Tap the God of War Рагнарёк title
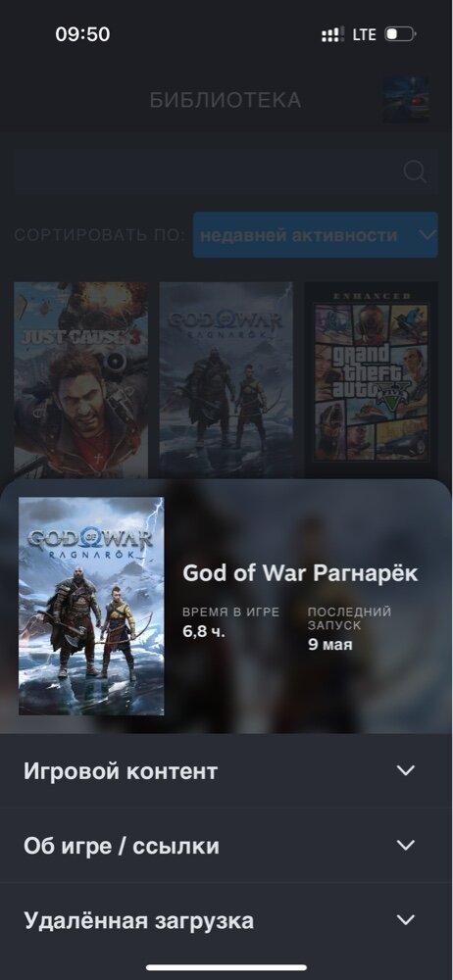Viewport: 453px width, 980px height. [300, 573]
